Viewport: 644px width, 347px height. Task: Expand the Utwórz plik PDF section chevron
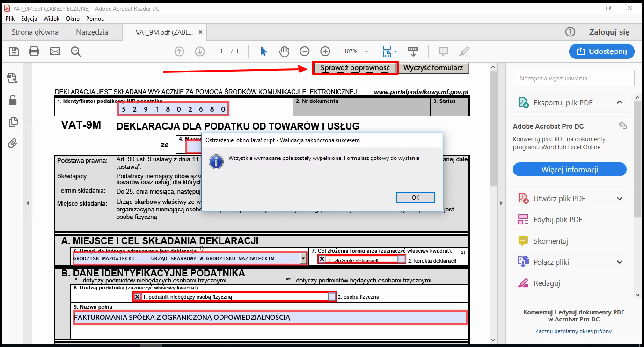(620, 198)
